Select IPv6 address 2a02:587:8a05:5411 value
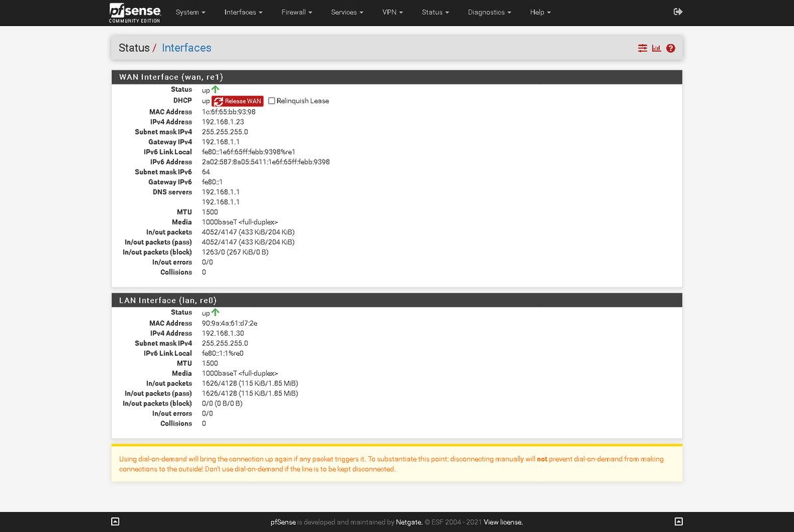 pos(266,162)
